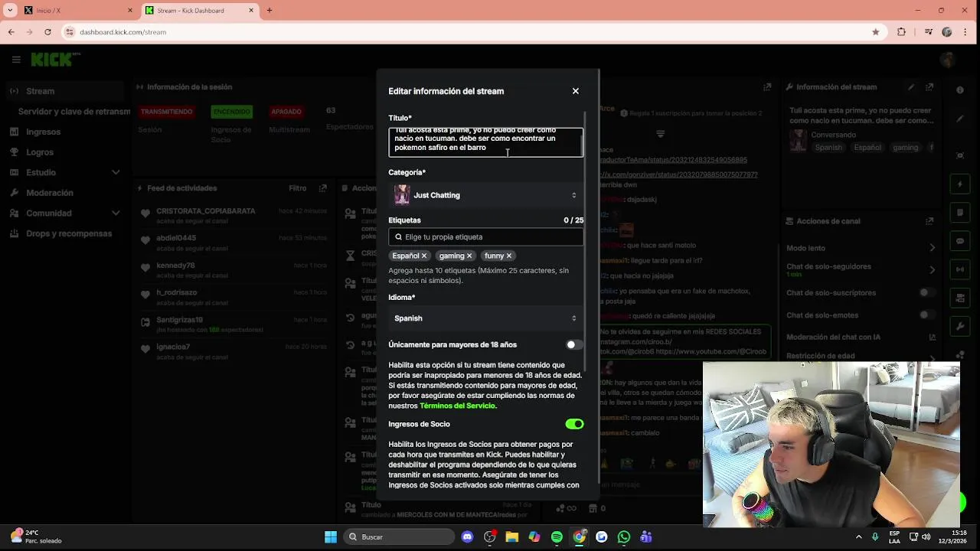
Task: Go to Moderación in the sidebar
Action: [50, 193]
